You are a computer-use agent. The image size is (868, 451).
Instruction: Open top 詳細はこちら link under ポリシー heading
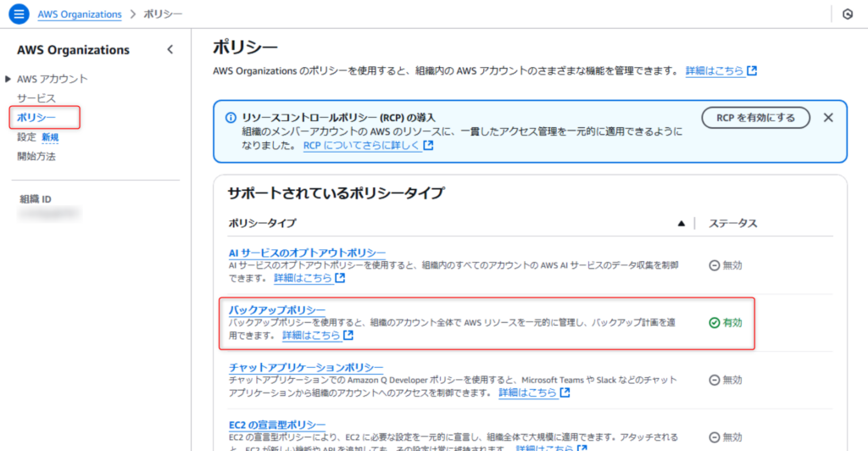(x=714, y=71)
